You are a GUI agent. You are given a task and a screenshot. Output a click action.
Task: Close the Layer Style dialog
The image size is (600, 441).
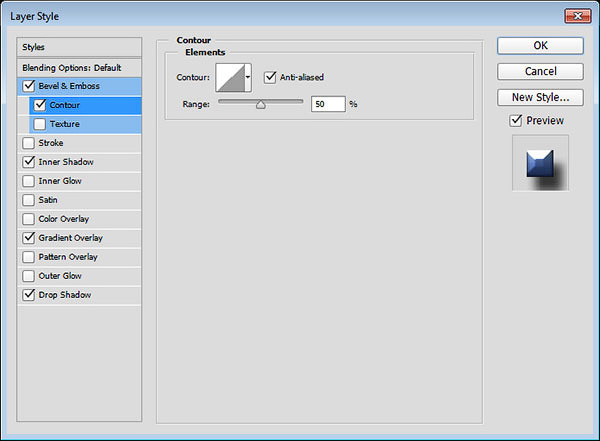(x=577, y=16)
